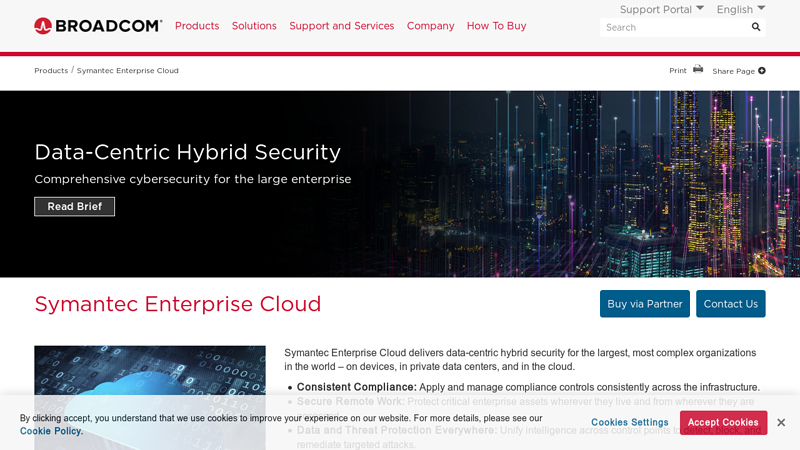Open the Support Portal dropdown
Viewport: 800px width, 450px height.
[662, 9]
